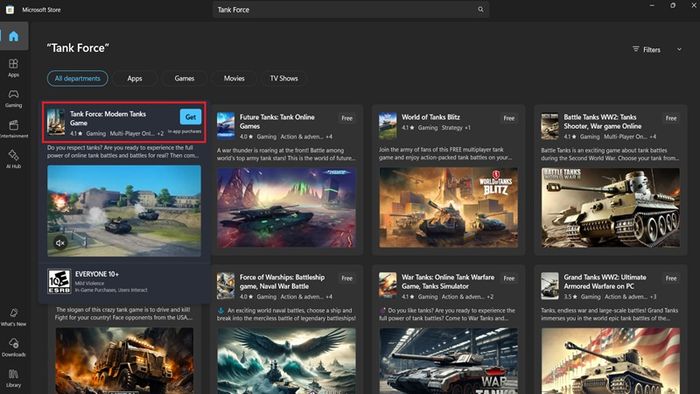Click Get for Tank Force
The height and width of the screenshot is (394, 700).
pyautogui.click(x=191, y=117)
